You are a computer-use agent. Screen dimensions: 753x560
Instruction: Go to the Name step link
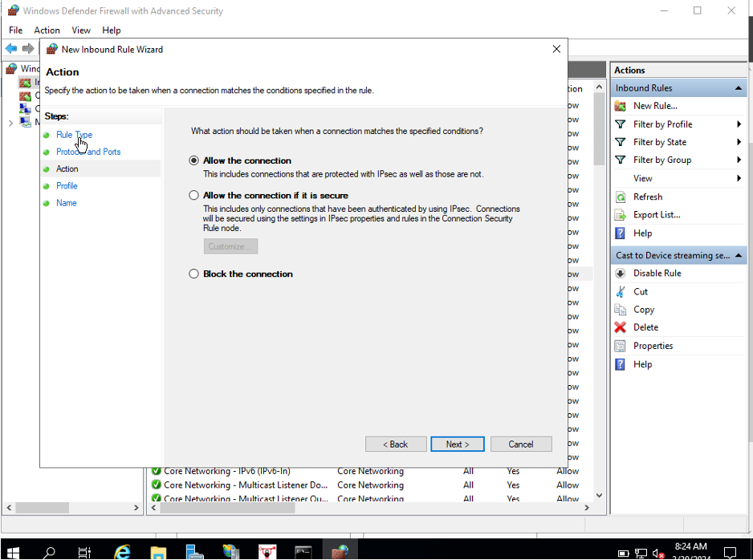pyautogui.click(x=67, y=203)
